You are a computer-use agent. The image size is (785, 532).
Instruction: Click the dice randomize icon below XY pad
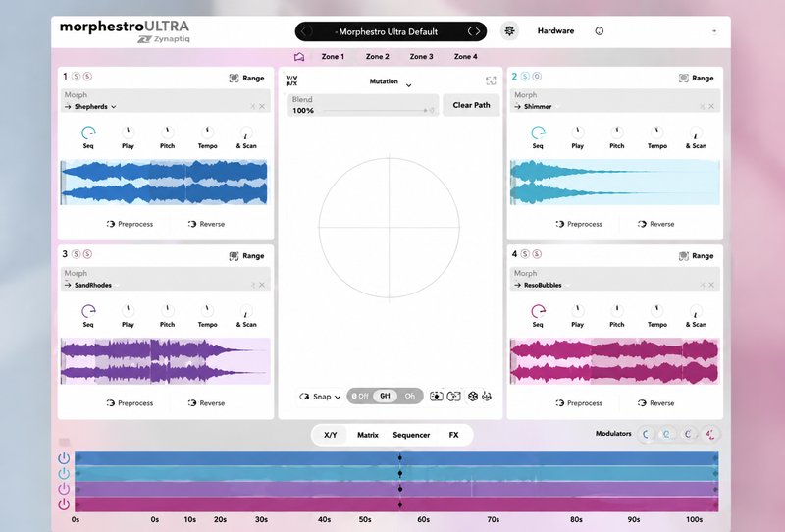[473, 397]
